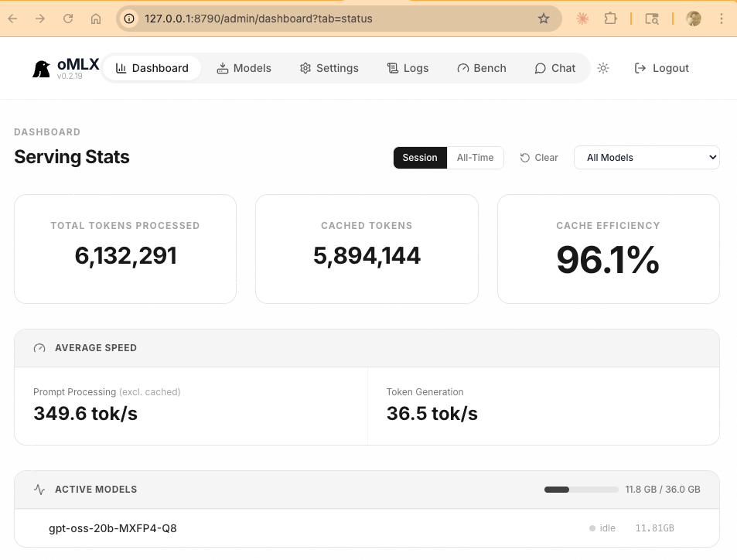Viewport: 737px width, 560px height.
Task: Open the browser three-dot menu
Action: [x=722, y=19]
